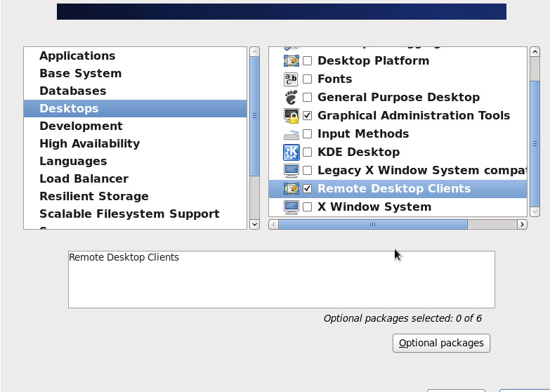
Task: Click the package list scroll-up arrow
Action: (535, 52)
